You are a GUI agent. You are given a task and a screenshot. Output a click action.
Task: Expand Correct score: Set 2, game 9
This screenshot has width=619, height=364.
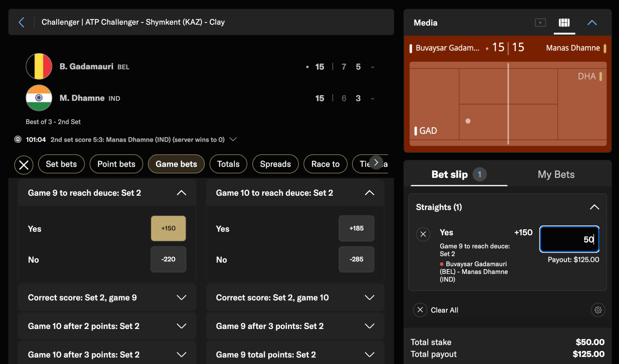(107, 298)
